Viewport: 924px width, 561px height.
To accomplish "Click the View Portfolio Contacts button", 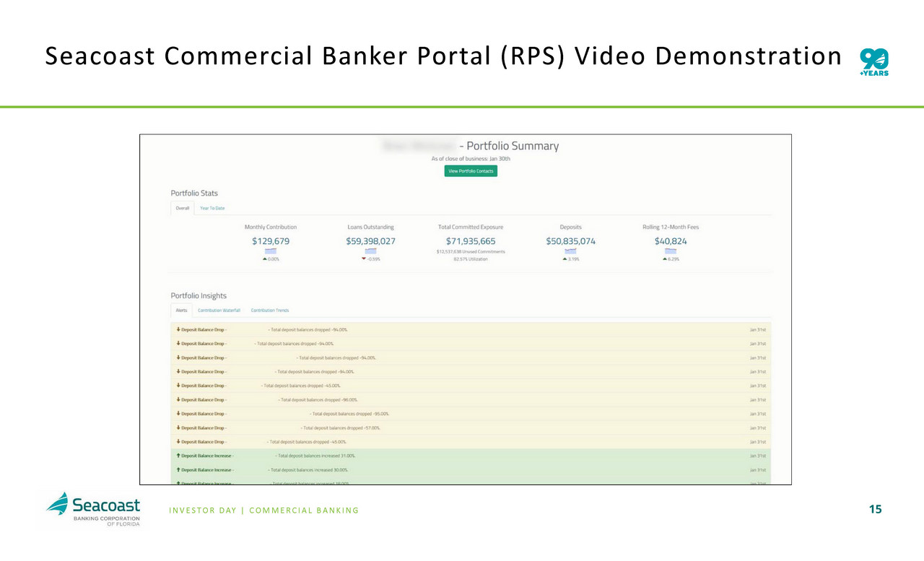I will (471, 171).
